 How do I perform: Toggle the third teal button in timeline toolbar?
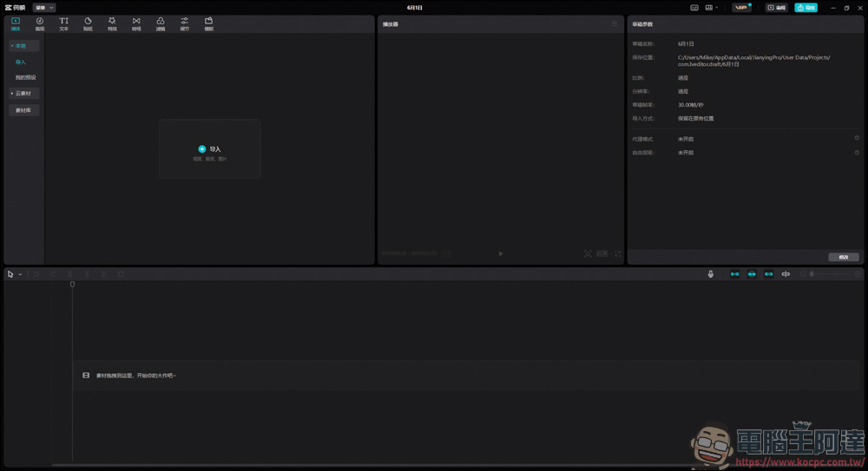tap(768, 274)
